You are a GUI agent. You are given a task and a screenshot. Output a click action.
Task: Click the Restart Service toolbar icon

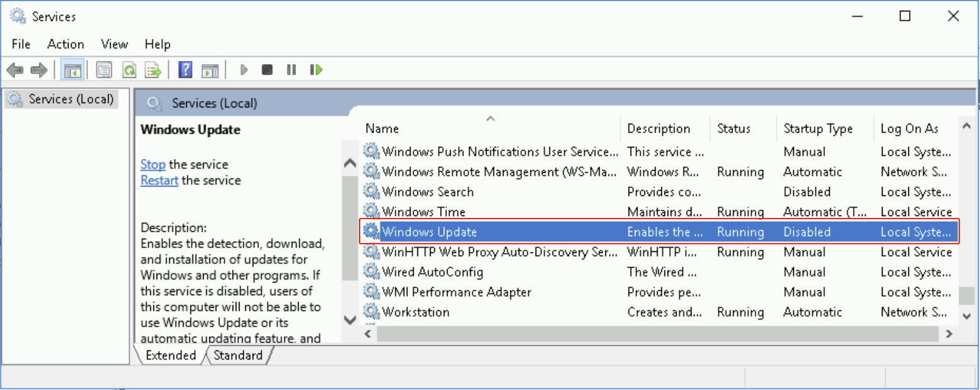click(x=316, y=70)
